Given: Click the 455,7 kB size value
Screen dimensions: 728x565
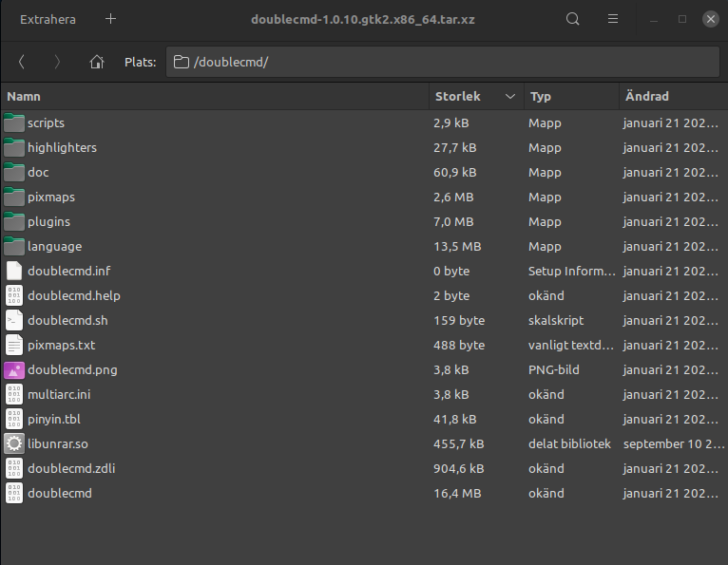Looking at the screenshot, I should [x=459, y=444].
